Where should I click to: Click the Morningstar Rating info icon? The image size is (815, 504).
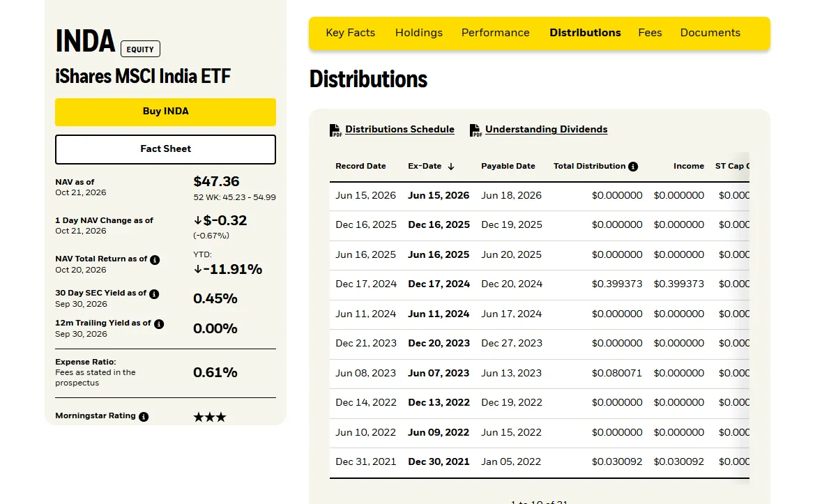[x=144, y=417]
